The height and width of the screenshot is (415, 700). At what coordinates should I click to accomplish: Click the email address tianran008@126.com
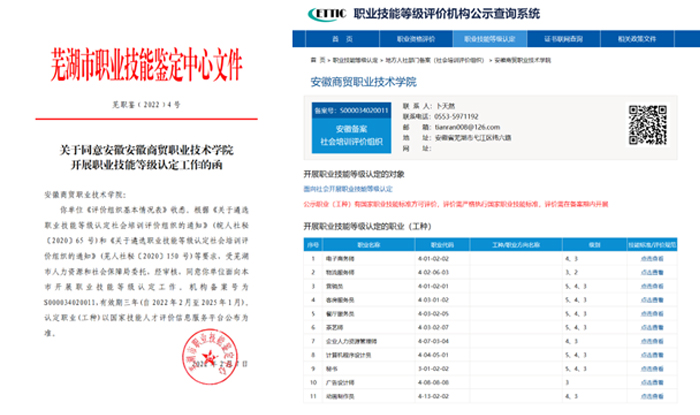click(x=467, y=127)
